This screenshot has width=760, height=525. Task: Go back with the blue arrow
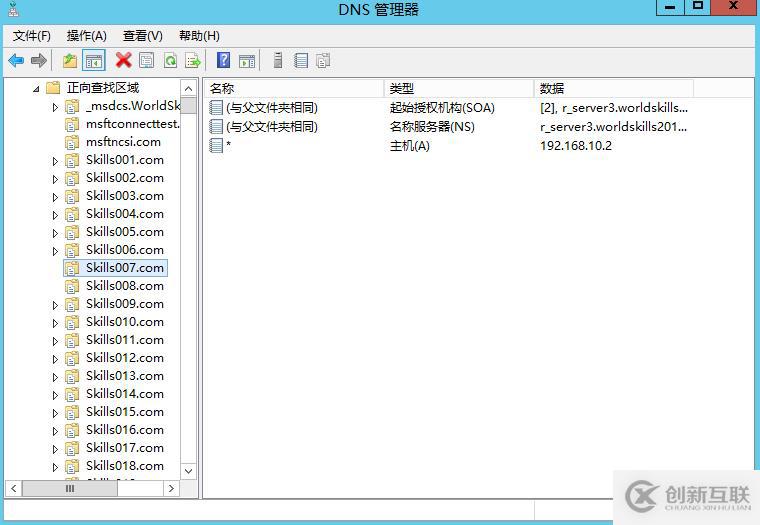pyautogui.click(x=16, y=61)
